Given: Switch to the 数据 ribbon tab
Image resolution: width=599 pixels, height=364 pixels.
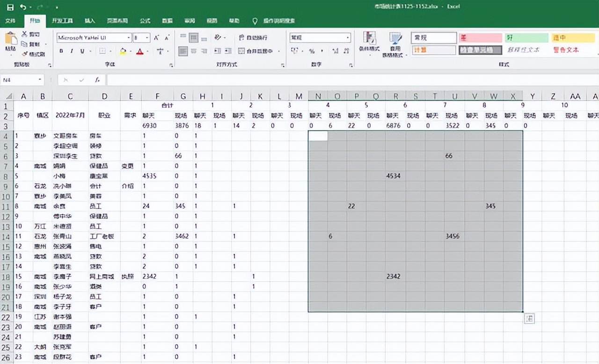Looking at the screenshot, I should 167,21.
